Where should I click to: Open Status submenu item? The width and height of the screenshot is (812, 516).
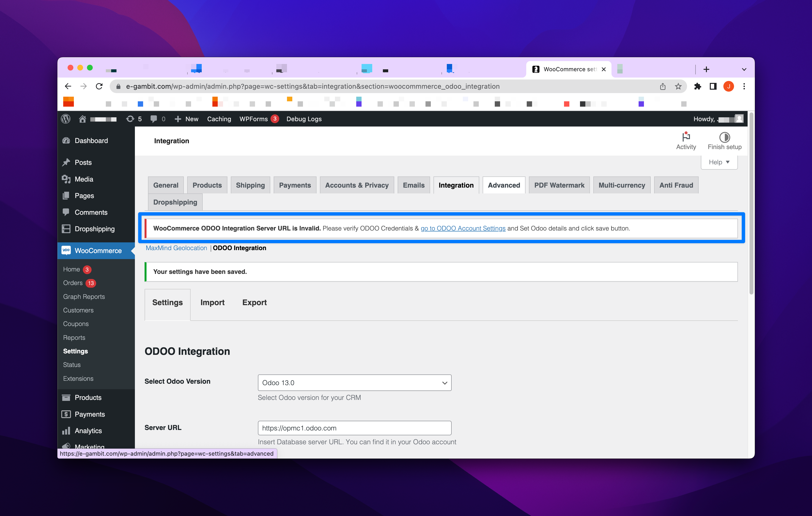click(x=71, y=365)
